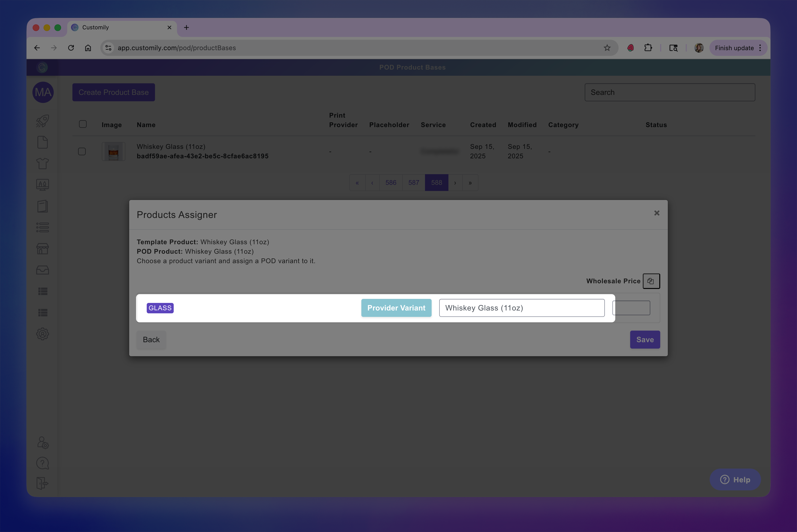Viewport: 797px width, 532px height.
Task: Open browser extensions puzzle icon
Action: coord(648,48)
